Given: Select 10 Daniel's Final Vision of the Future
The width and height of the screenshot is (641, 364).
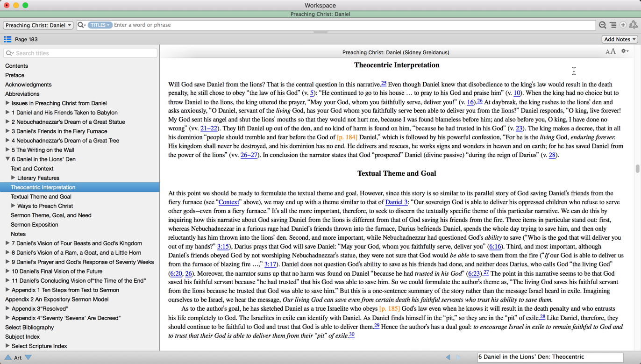Looking at the screenshot, I should pyautogui.click(x=57, y=271).
